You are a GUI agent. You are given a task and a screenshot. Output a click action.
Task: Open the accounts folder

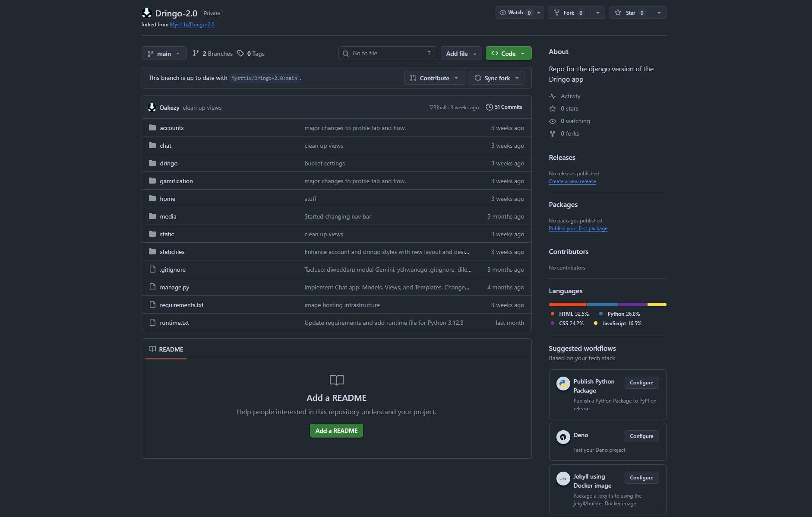click(172, 128)
